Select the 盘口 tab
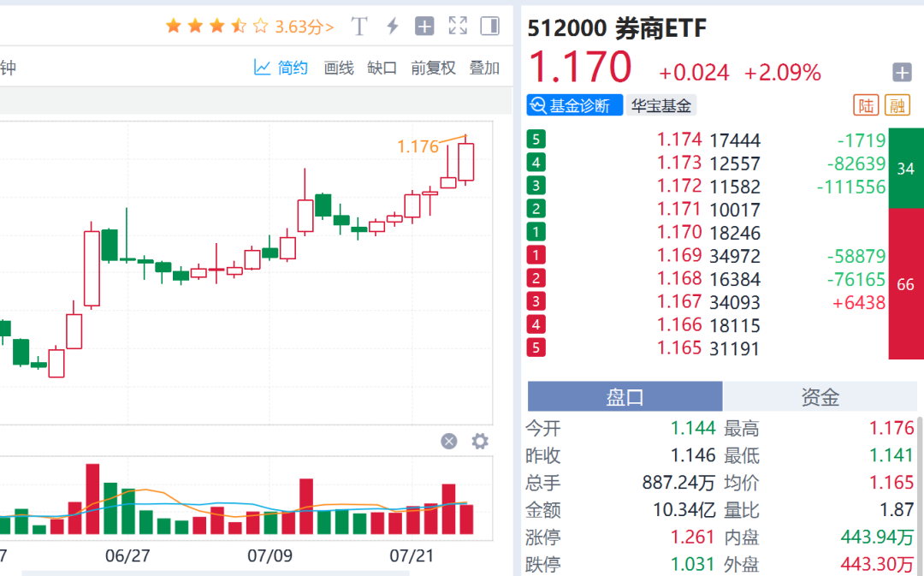Image resolution: width=924 pixels, height=576 pixels. point(625,396)
